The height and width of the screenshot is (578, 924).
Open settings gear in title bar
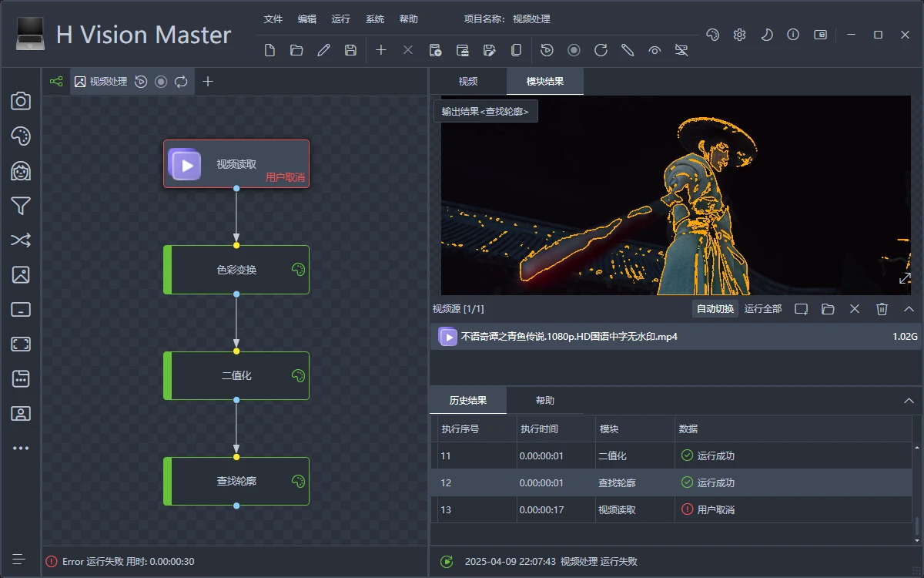740,35
